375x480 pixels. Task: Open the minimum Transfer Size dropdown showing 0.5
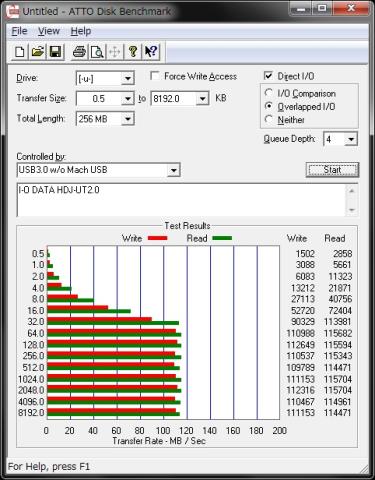click(x=128, y=99)
